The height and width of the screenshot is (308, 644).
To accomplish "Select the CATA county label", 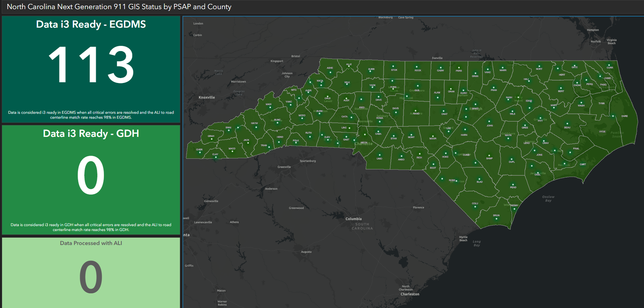I will click(344, 117).
